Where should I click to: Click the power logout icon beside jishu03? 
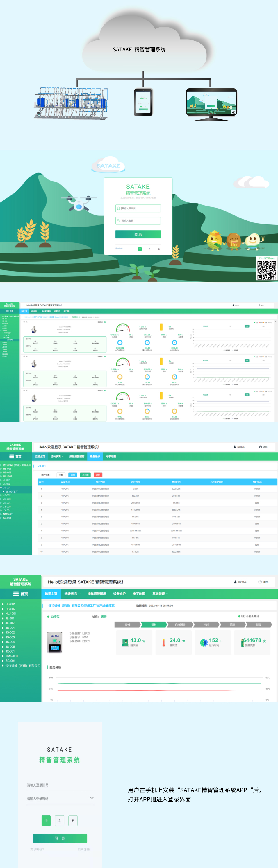260,582
